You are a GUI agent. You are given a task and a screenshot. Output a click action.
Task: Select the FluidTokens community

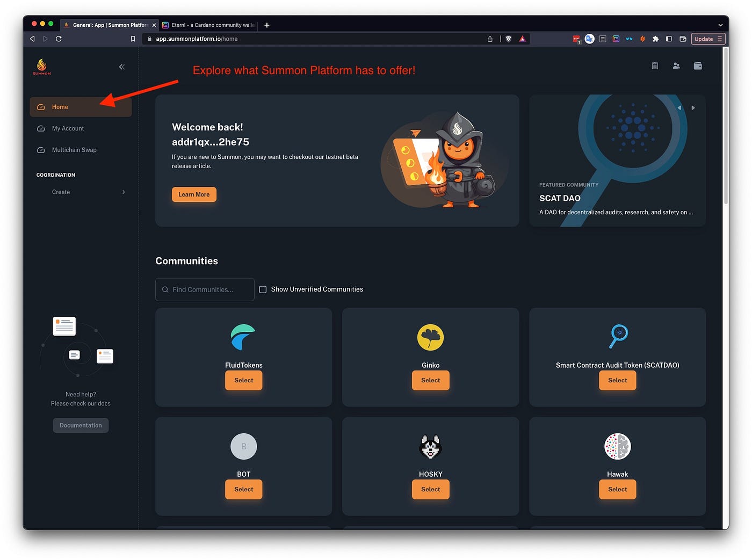(x=244, y=380)
